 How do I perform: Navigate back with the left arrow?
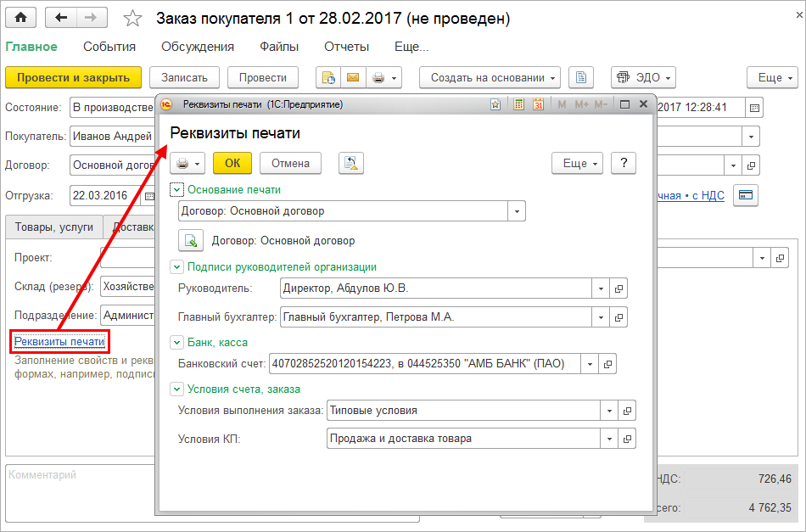[61, 18]
